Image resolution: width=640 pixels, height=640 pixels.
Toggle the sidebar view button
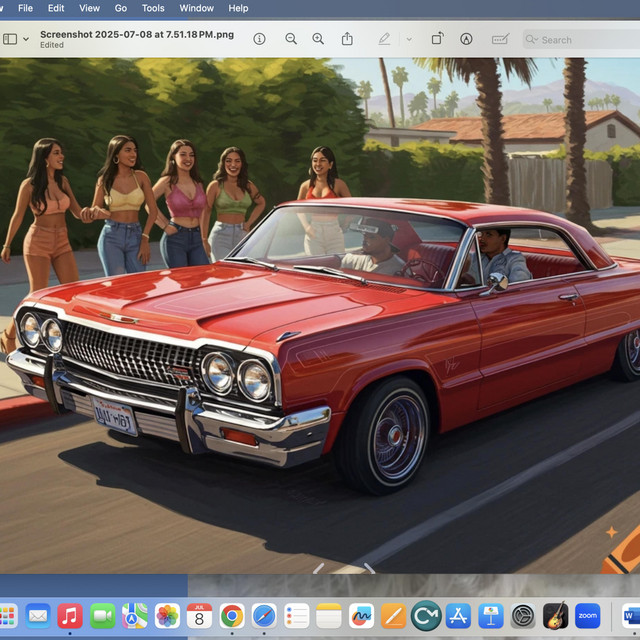click(x=10, y=39)
